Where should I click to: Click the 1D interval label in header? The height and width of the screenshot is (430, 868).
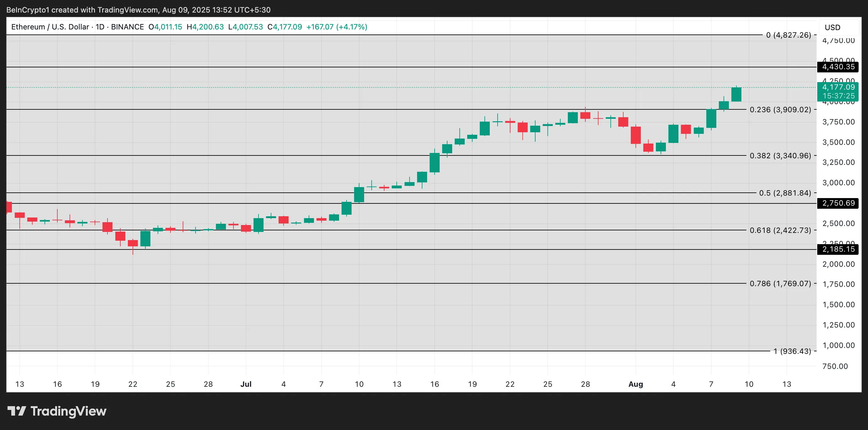(100, 27)
